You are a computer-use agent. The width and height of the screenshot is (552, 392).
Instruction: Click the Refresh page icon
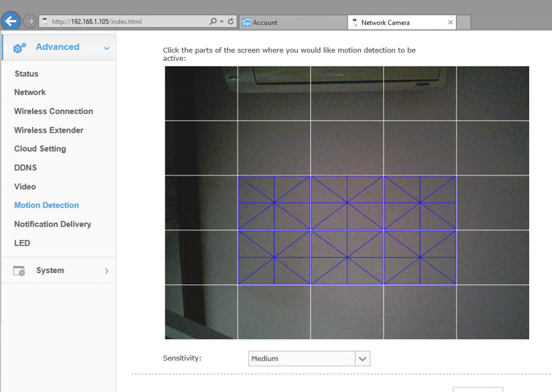click(231, 22)
